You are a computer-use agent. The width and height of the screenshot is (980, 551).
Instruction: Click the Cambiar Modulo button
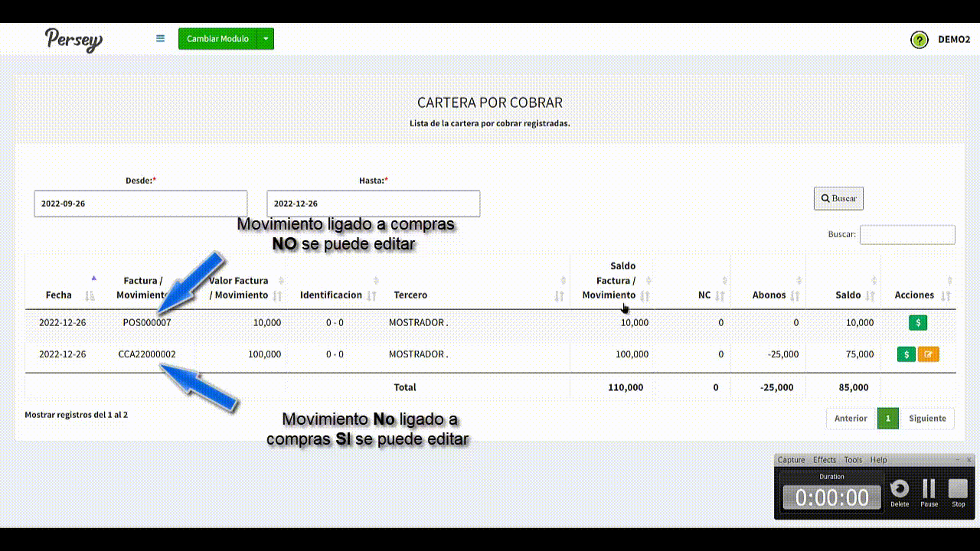217,39
